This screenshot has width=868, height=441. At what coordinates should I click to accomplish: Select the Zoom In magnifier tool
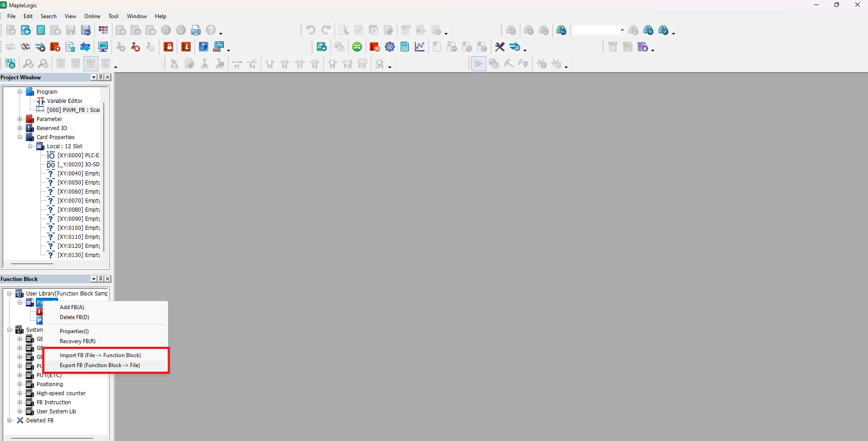[28, 63]
